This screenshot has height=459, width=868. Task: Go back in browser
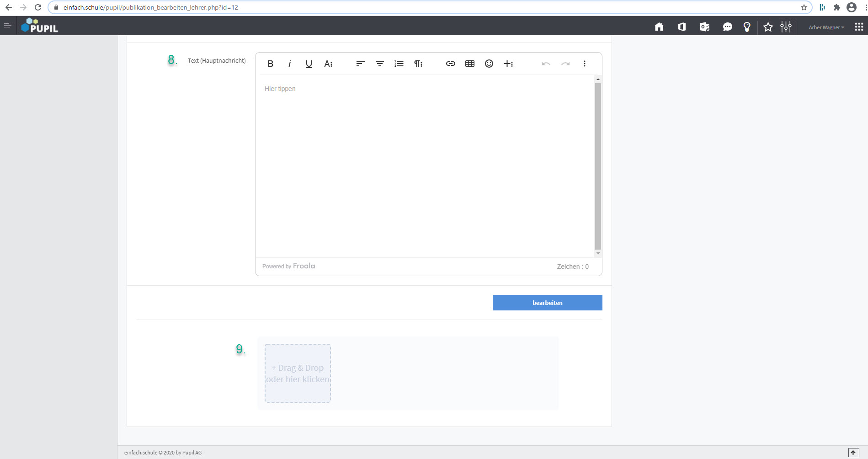click(9, 7)
